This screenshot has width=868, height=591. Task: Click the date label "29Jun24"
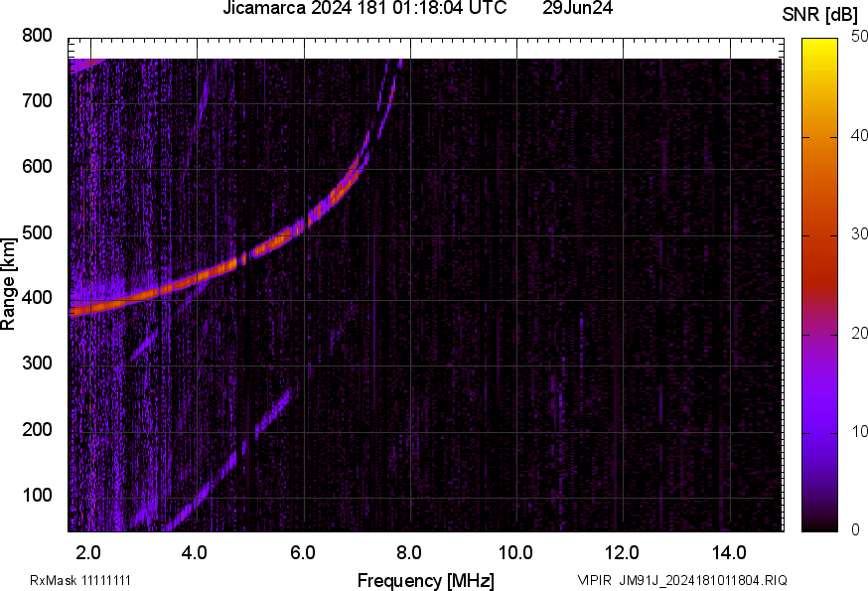point(577,8)
